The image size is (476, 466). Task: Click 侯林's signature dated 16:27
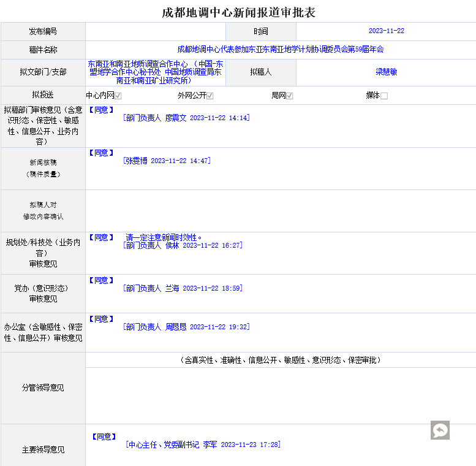click(183, 245)
